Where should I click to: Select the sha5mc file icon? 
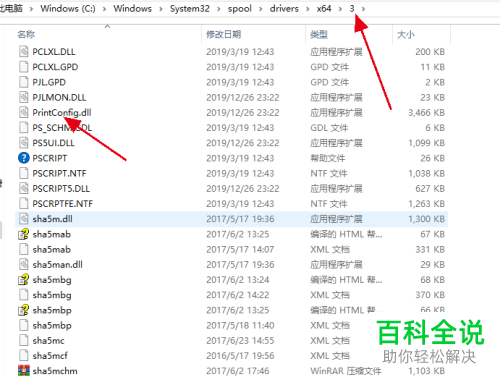coord(24,341)
